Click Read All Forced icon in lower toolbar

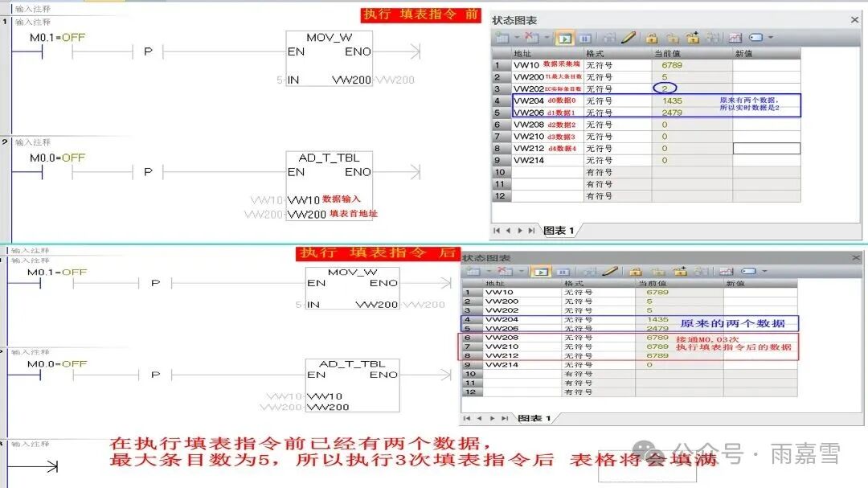[702, 272]
